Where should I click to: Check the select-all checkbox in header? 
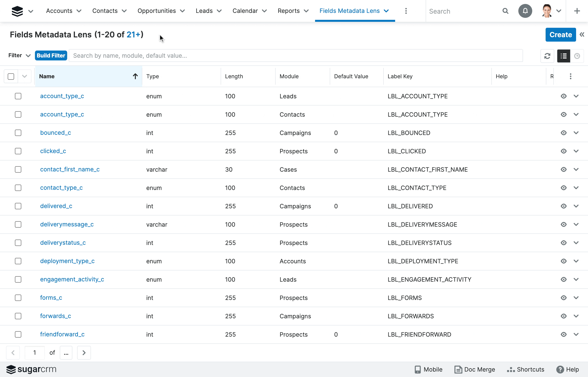11,76
